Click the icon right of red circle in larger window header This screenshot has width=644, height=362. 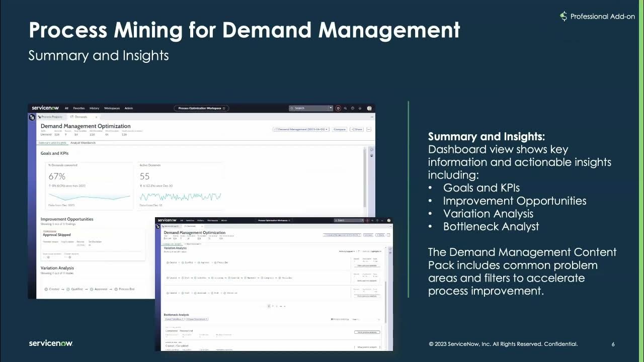345,108
